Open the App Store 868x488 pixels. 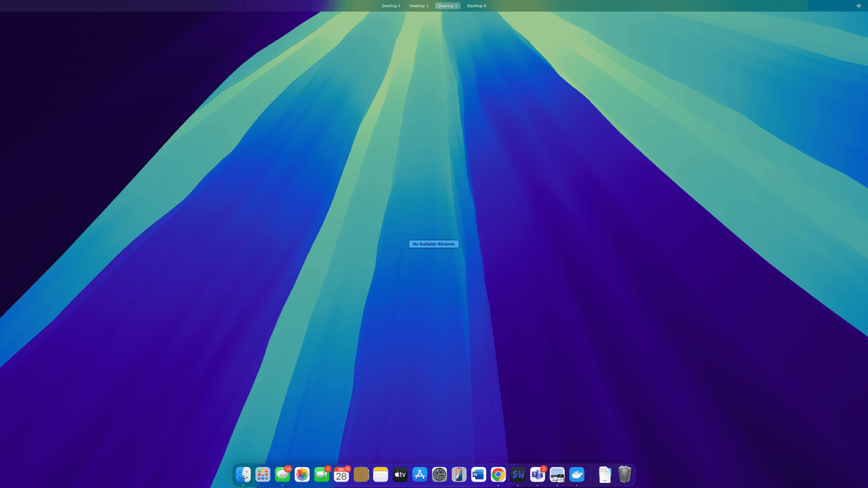(x=420, y=474)
